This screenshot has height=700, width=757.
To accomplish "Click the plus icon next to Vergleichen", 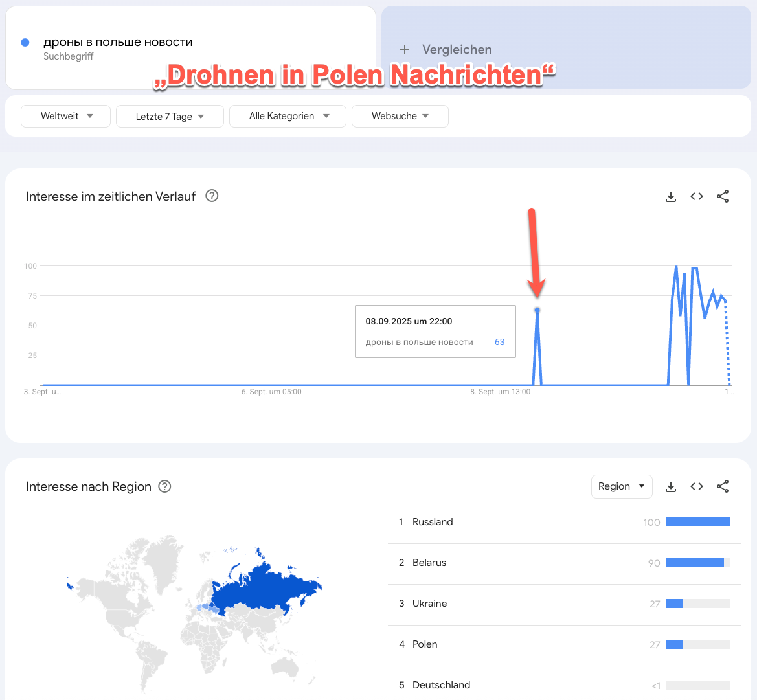I will click(405, 49).
